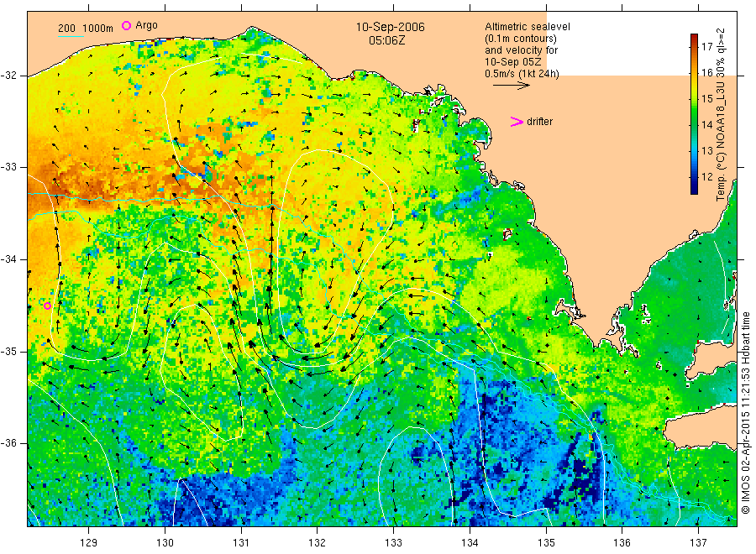Click the longitude label 129
Screen dimensions: 756x554
89,543
